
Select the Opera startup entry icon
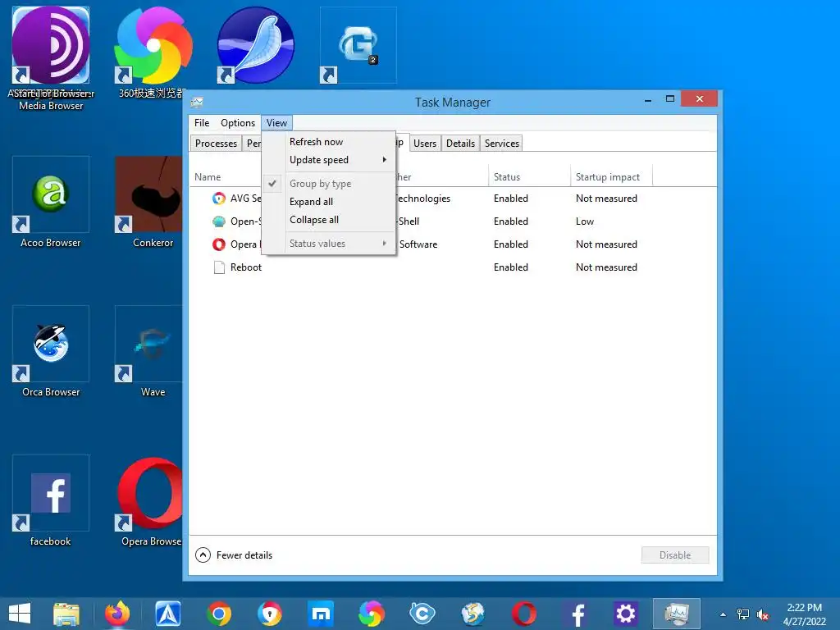click(x=218, y=244)
